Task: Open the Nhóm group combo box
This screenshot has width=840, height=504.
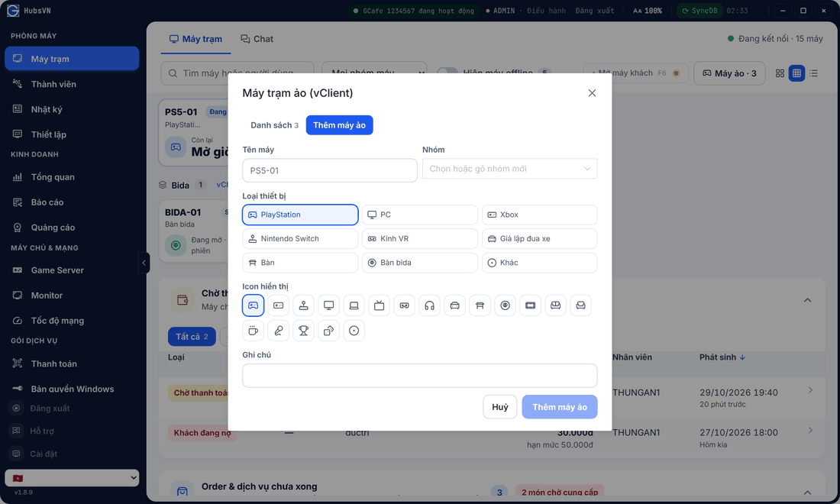Action: point(510,169)
